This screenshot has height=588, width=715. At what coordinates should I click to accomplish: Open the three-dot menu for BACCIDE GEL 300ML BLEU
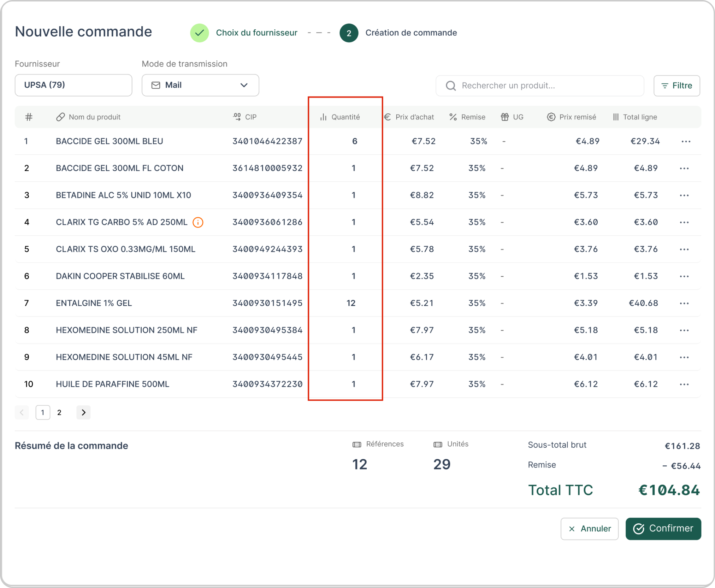686,141
